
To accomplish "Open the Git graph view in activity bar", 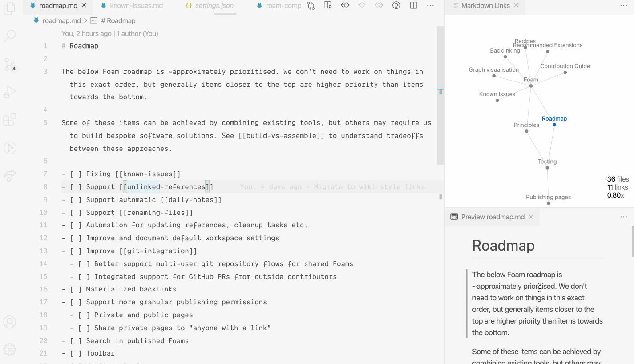I will click(x=10, y=148).
